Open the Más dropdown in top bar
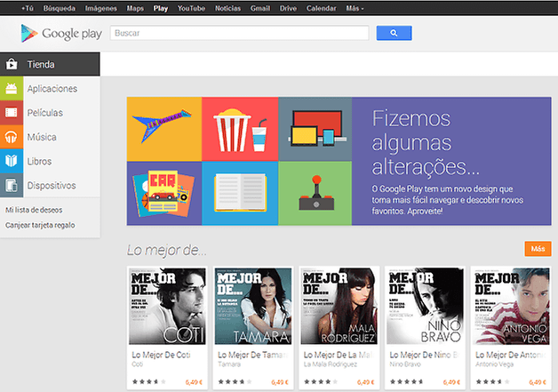The height and width of the screenshot is (392, 558). pos(355,8)
